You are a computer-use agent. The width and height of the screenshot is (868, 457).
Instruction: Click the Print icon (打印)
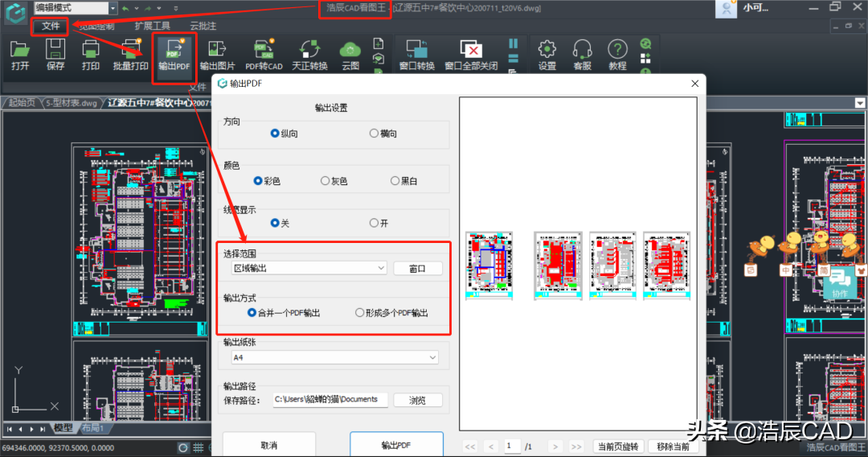[90, 55]
